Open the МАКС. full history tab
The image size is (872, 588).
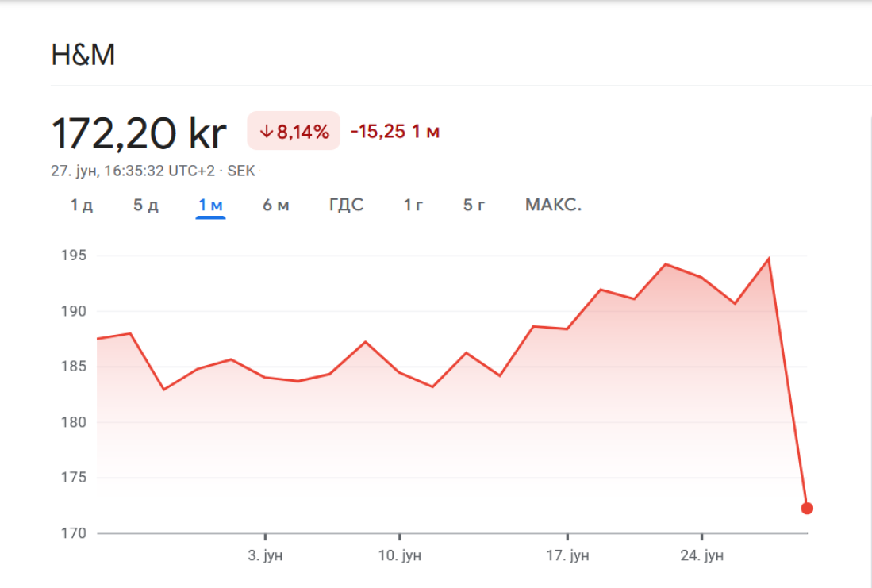click(553, 206)
